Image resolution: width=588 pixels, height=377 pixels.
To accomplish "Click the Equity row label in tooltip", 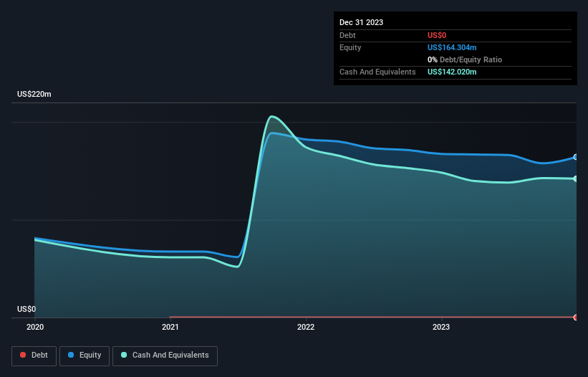I will click(x=350, y=47).
